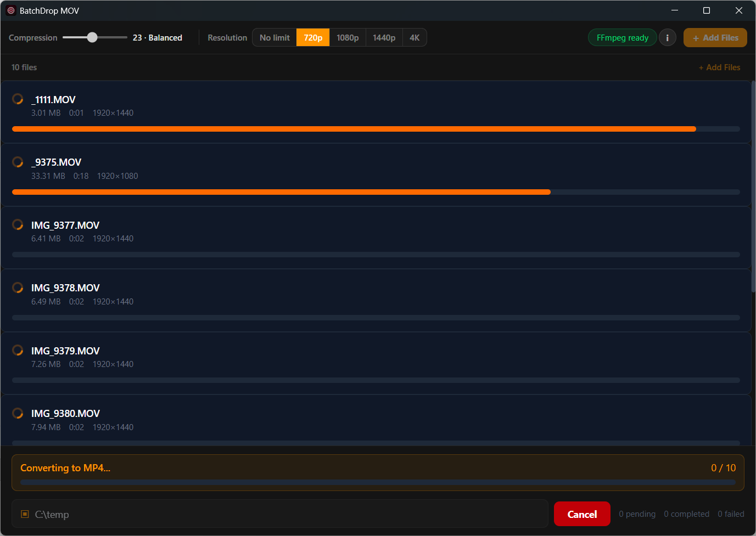Click the 0 failed status text

731,514
